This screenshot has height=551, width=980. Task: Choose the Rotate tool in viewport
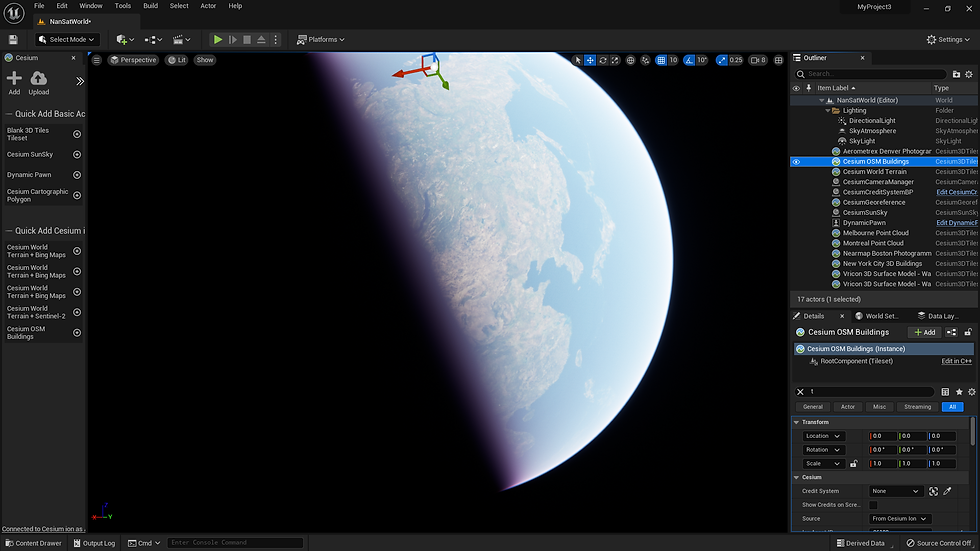pyautogui.click(x=602, y=60)
